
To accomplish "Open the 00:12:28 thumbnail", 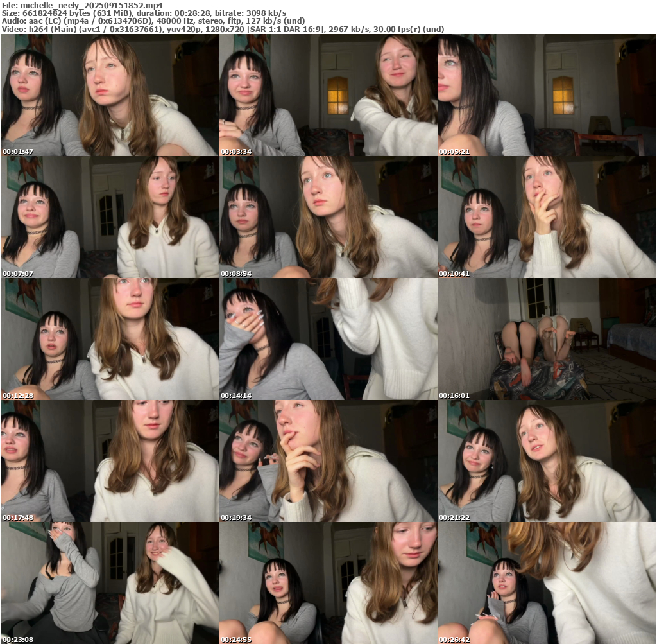I will [110, 339].
